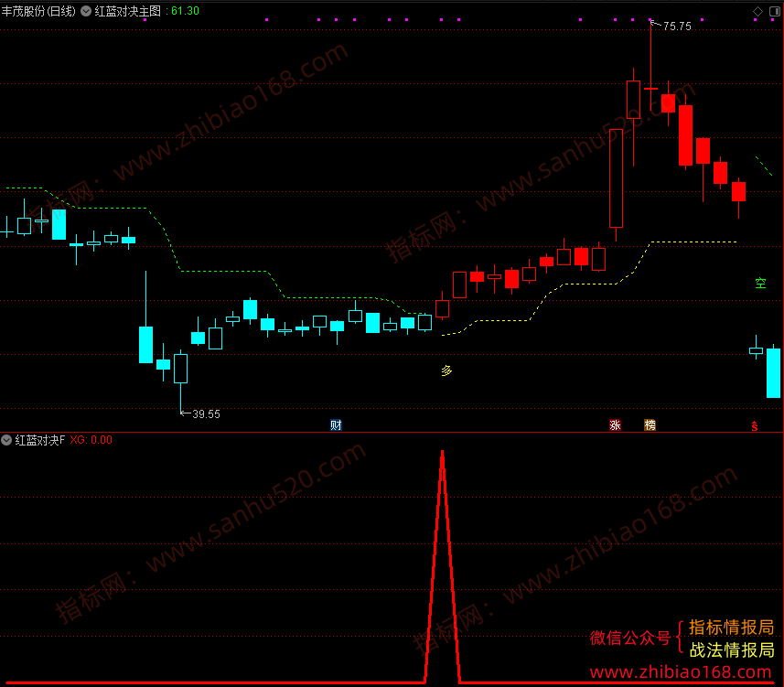Click the yellow 多 signal marker
This screenshot has width=784, height=687.
pos(446,370)
